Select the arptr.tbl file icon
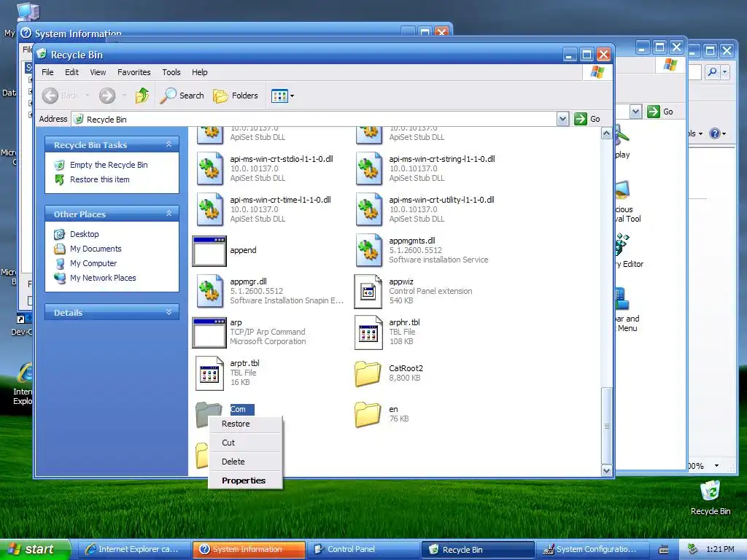 pos(209,373)
